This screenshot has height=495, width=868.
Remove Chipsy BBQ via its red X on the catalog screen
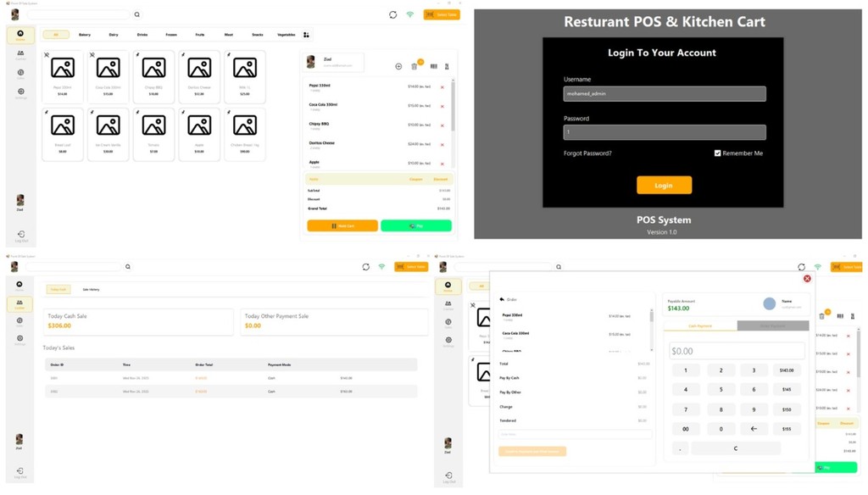442,125
